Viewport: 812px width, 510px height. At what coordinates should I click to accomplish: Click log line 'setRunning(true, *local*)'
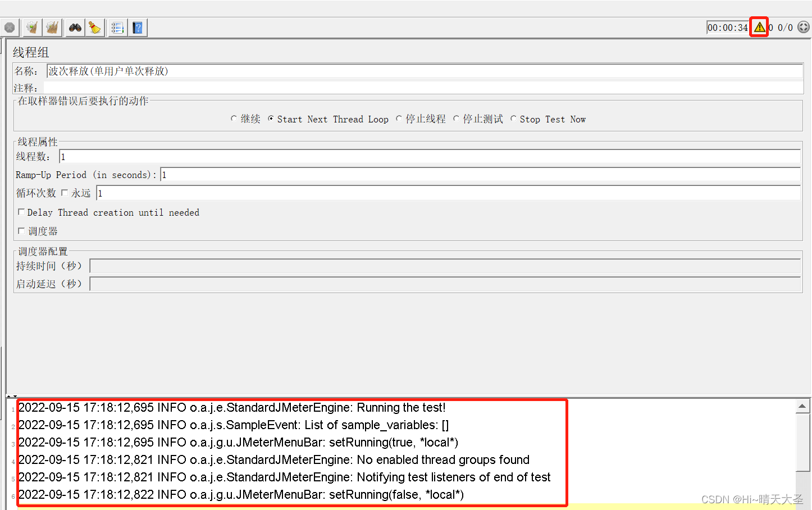click(x=239, y=443)
